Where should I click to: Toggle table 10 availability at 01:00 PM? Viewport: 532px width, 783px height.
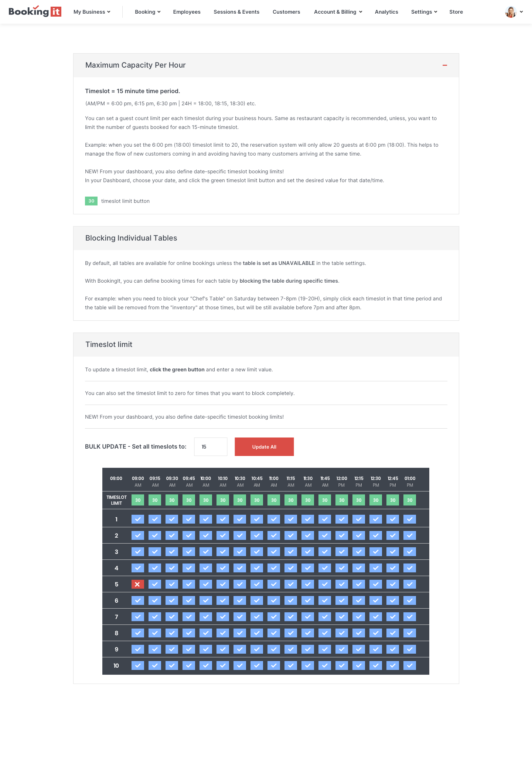[x=410, y=665]
